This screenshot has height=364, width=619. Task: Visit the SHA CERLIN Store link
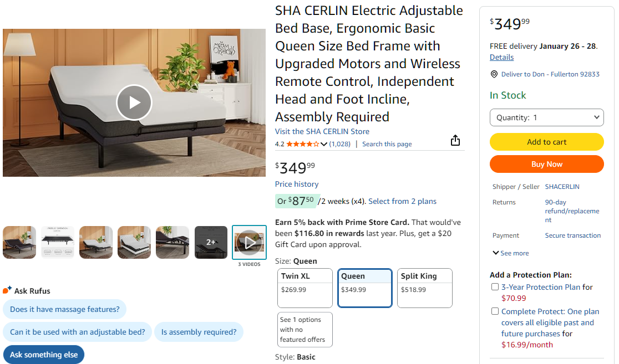pyautogui.click(x=322, y=131)
